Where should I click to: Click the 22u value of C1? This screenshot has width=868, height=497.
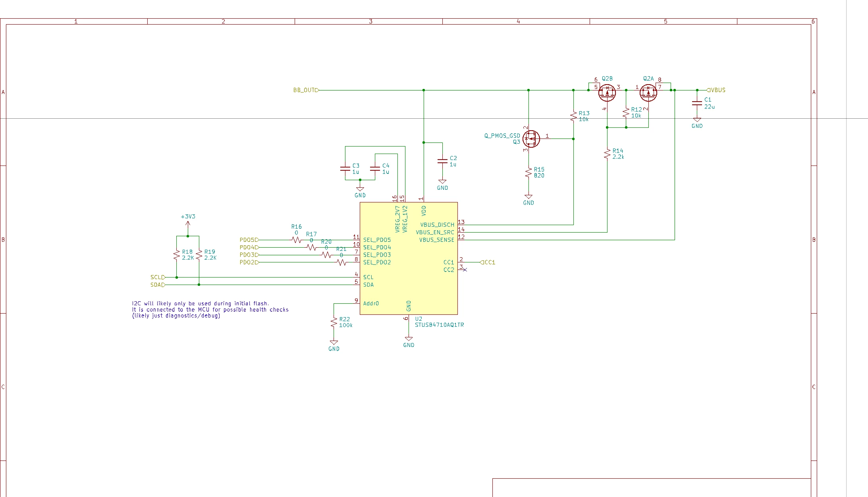pos(710,107)
